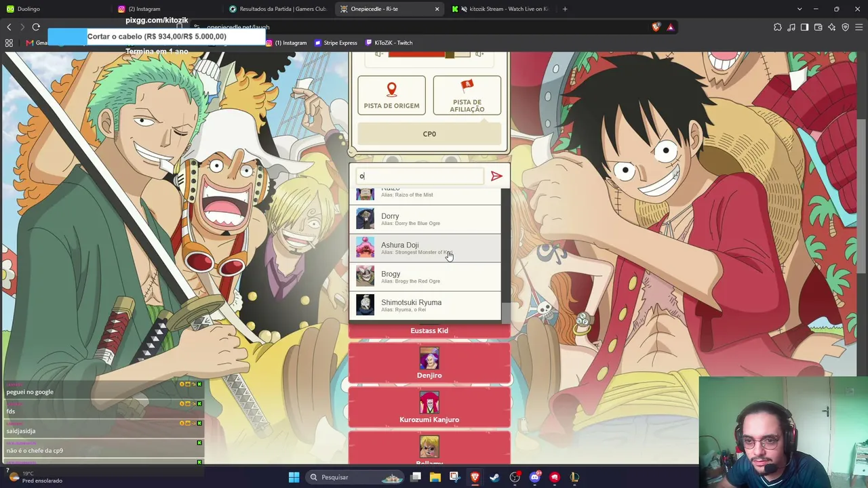Toggle the browser sidebar panel
The image size is (868, 488).
tap(804, 27)
